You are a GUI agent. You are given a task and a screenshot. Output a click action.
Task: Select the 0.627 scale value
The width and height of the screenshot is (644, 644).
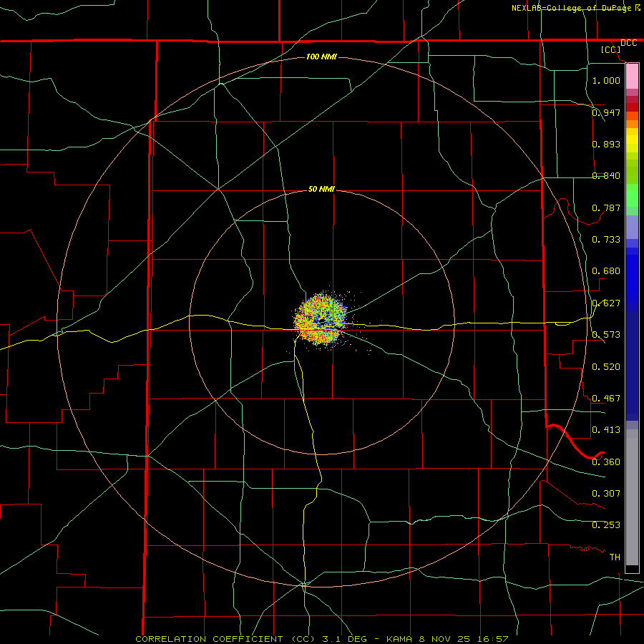(x=606, y=303)
